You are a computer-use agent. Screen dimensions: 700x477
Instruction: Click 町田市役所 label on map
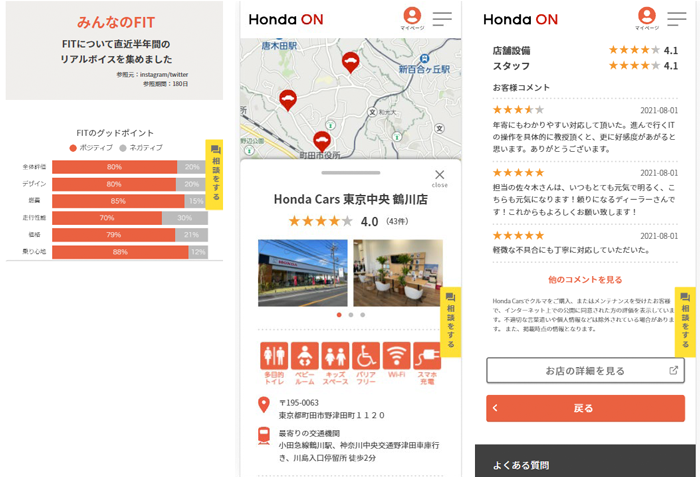(x=320, y=155)
